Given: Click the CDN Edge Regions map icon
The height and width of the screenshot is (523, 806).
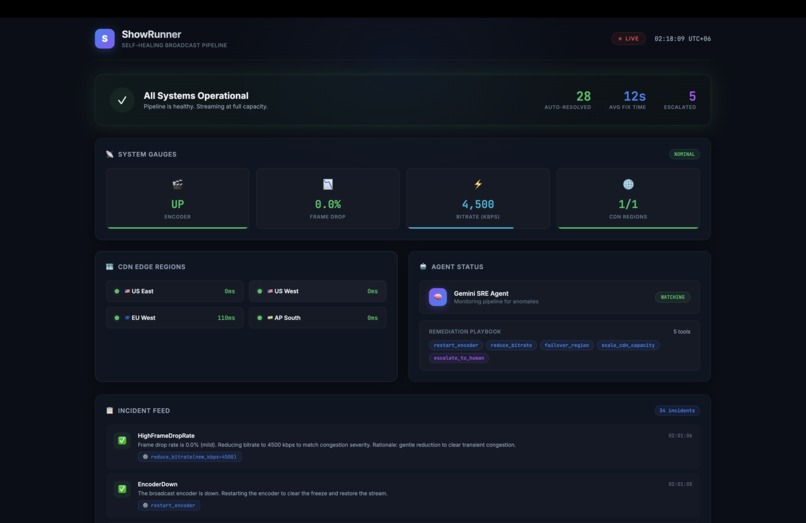Looking at the screenshot, I should click(109, 266).
